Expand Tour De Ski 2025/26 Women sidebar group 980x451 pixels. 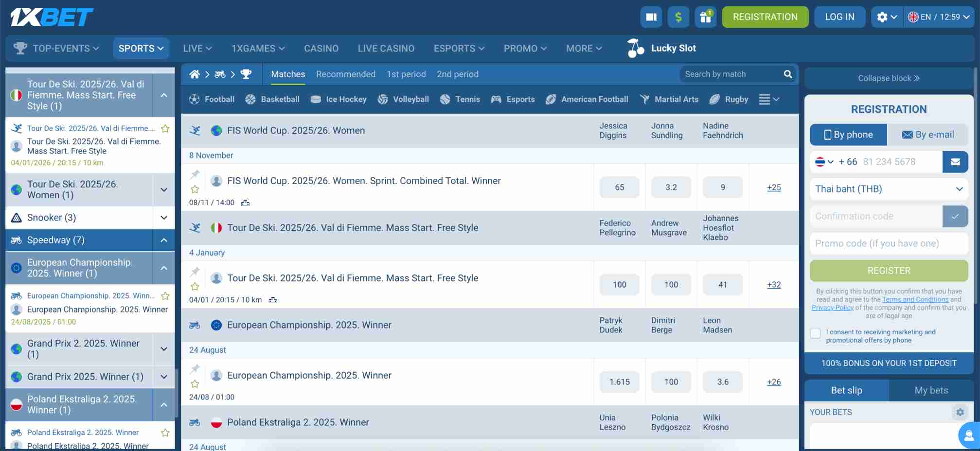(x=164, y=190)
